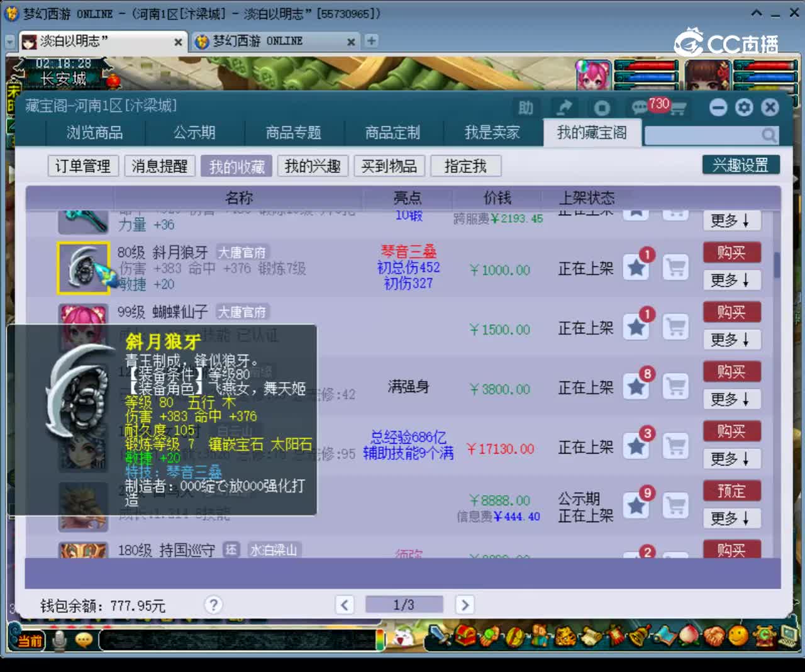Open the 助 helper button in header

(x=526, y=108)
